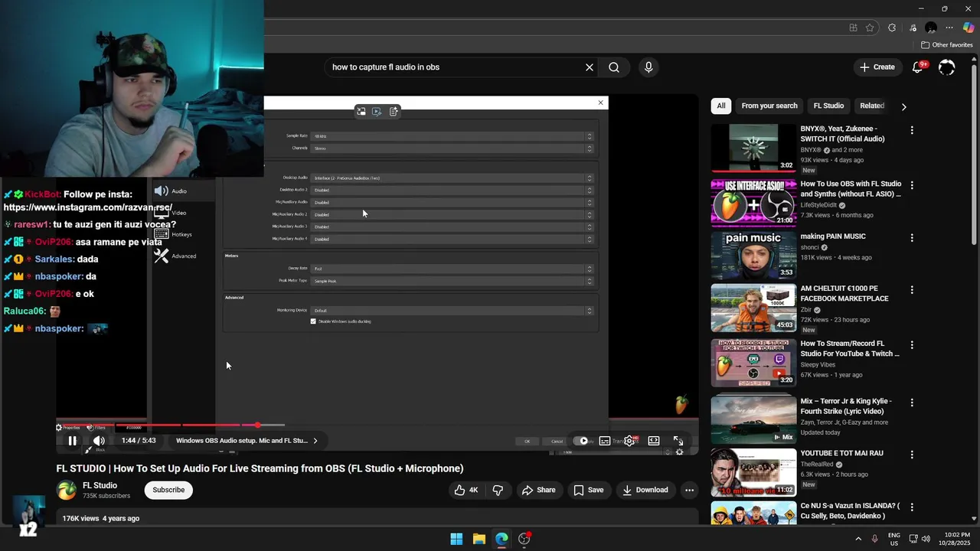The width and height of the screenshot is (980, 551).
Task: Open 'AM CHELTUIT €1000 PE FACEBOOK MARKETPLACE' video title
Action: coord(844,293)
